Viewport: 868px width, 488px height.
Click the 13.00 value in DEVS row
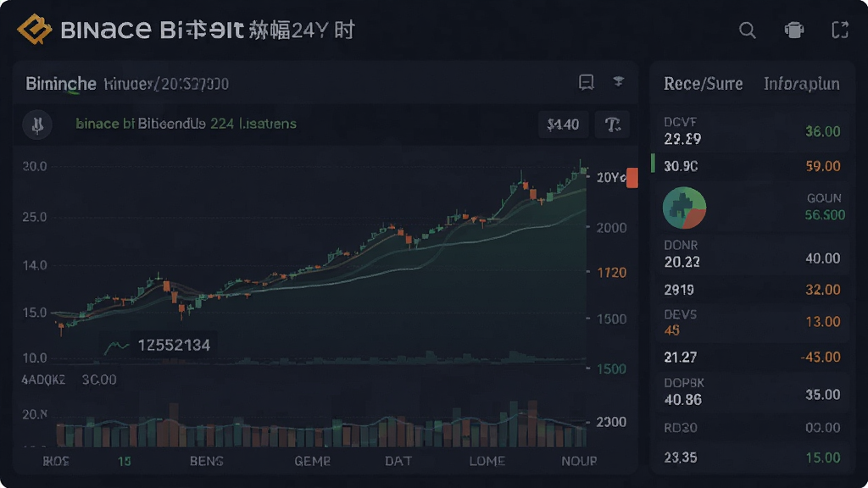[x=822, y=321]
